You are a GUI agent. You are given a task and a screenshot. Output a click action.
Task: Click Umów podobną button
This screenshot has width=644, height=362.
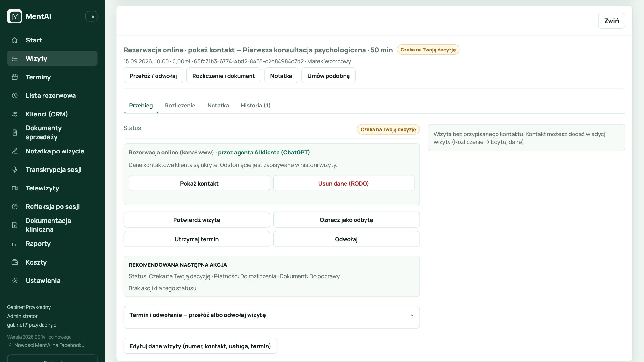click(x=328, y=76)
